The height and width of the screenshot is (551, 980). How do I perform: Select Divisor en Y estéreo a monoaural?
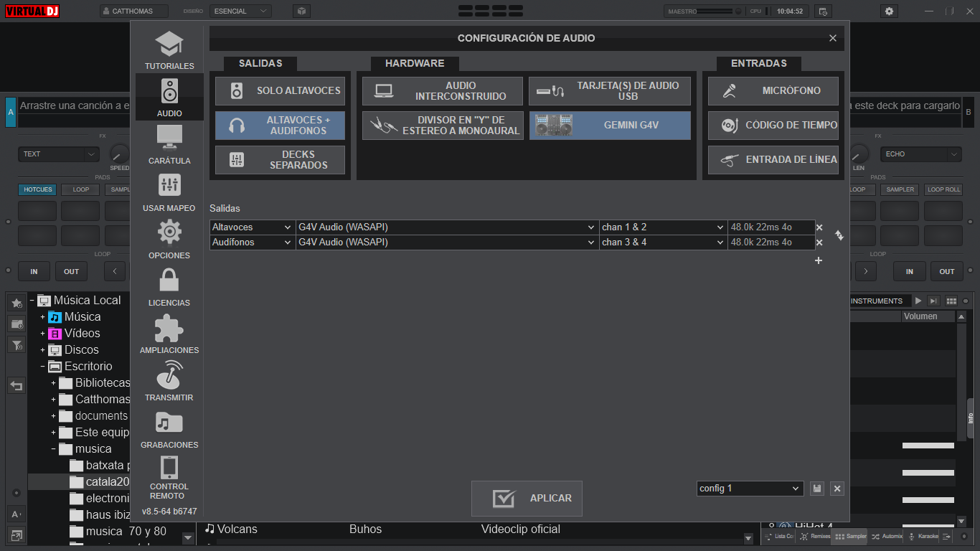click(443, 126)
